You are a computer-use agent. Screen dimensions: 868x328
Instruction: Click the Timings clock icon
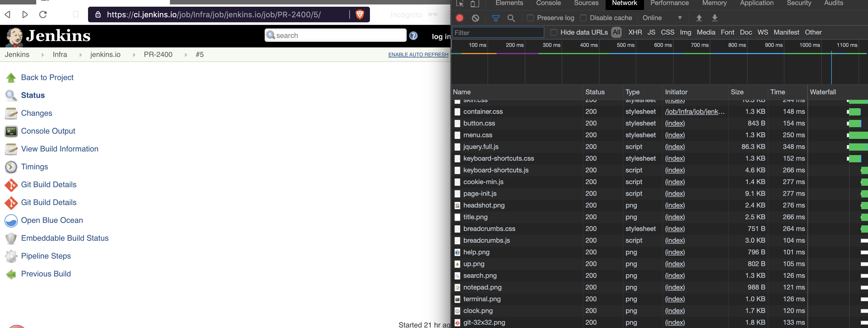click(x=11, y=167)
